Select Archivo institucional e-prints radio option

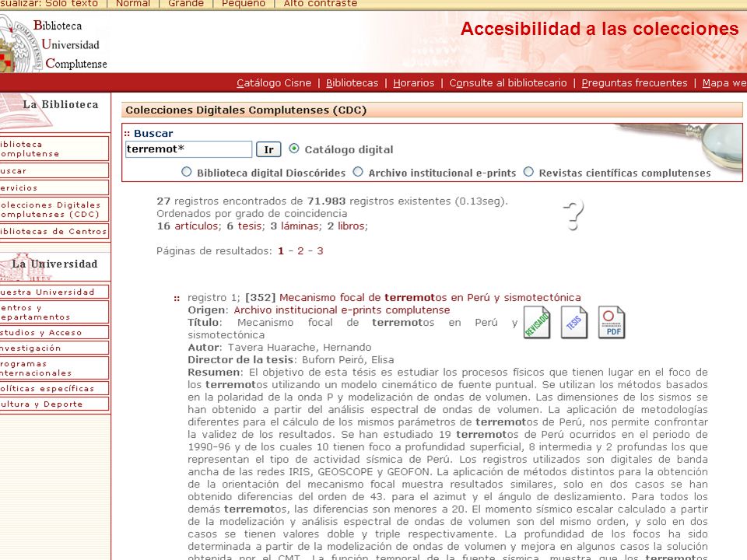click(x=358, y=172)
